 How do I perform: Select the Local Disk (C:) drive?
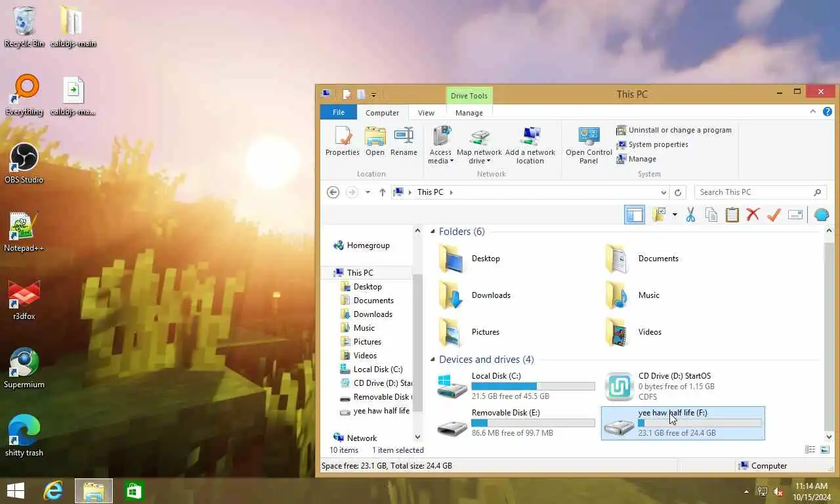pos(516,387)
